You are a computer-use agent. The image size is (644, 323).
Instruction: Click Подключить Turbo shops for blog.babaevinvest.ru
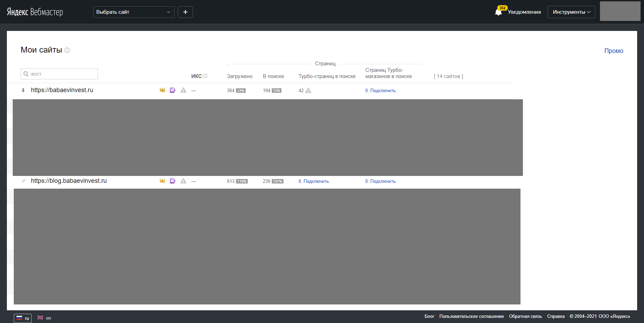[383, 181]
